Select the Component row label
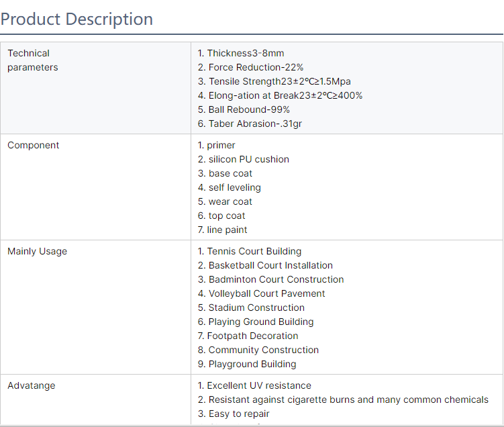504x427 pixels. click(x=34, y=145)
